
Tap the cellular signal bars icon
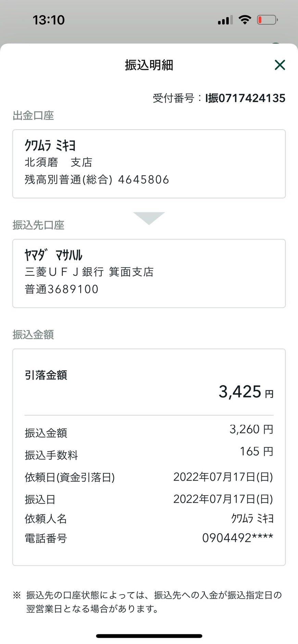pos(225,20)
